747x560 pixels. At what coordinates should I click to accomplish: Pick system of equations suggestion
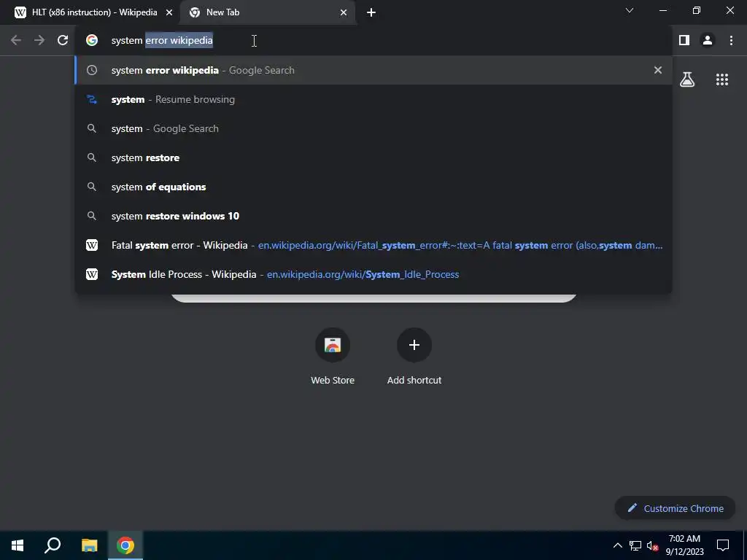coord(373,187)
